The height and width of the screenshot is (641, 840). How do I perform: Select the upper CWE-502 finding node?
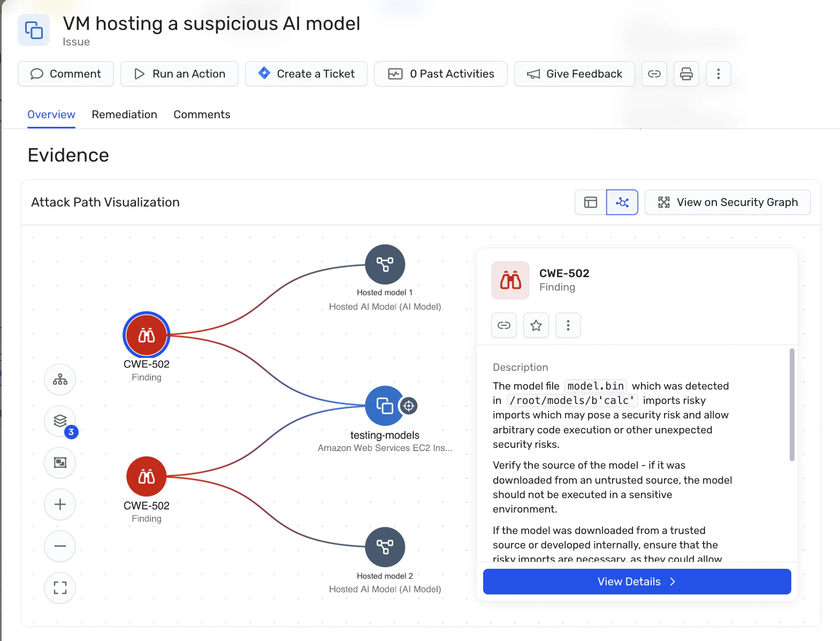(x=147, y=335)
